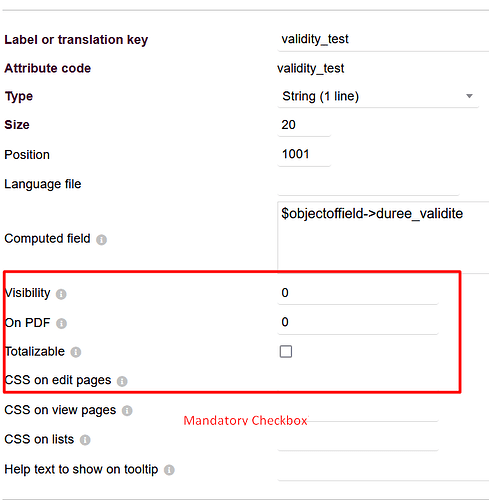Click the On PDF info icon
The width and height of the screenshot is (489, 500).
(61, 323)
